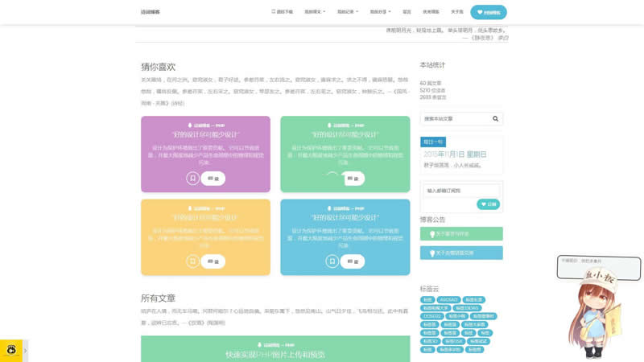Select the ASDSAD tag in tag cloud
The width and height of the screenshot is (644, 362).
[448, 299]
